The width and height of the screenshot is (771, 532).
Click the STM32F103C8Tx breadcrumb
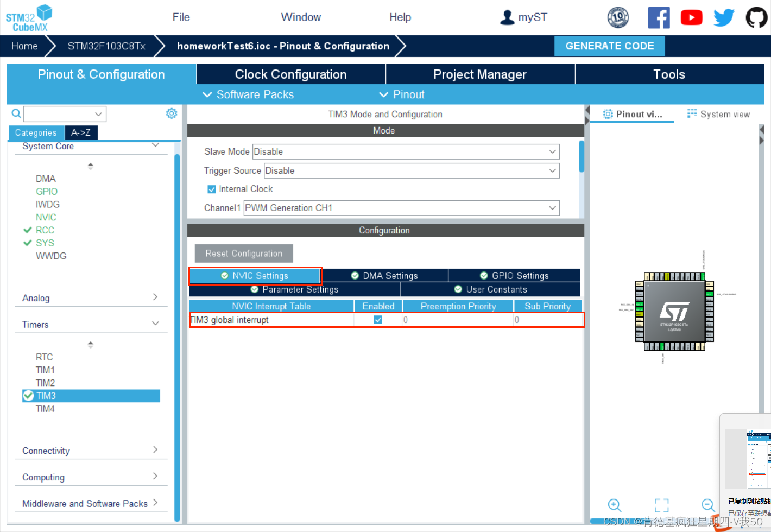point(106,46)
